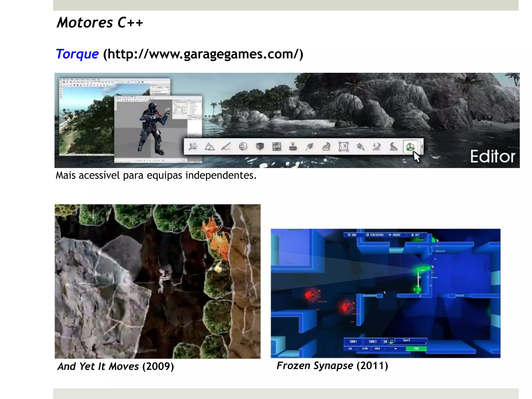Screen dimensions: 532x399
Task: Click the And Yet It Moves game screenshot
Action: click(157, 281)
